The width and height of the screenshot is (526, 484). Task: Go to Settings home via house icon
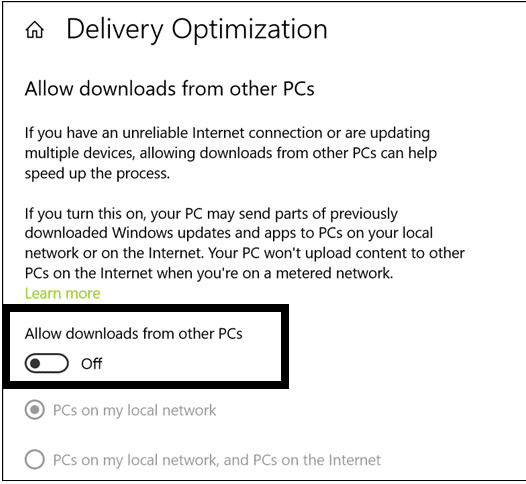coord(35,30)
